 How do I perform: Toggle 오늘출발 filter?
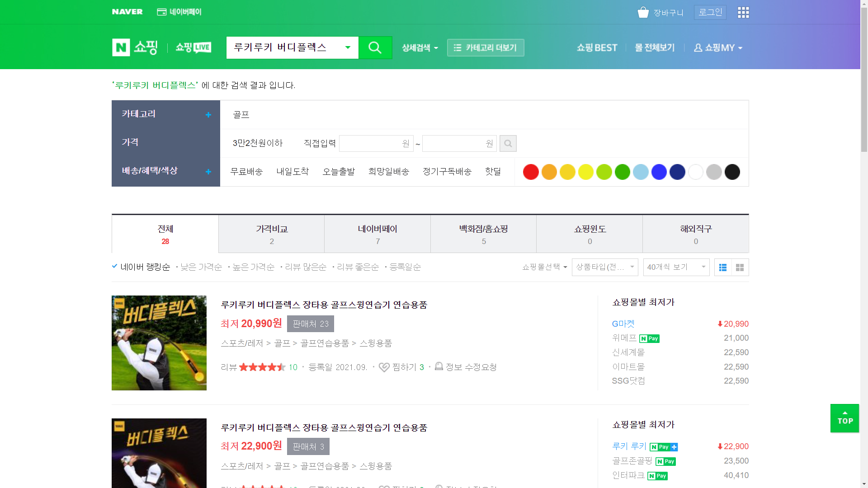pyautogui.click(x=339, y=172)
